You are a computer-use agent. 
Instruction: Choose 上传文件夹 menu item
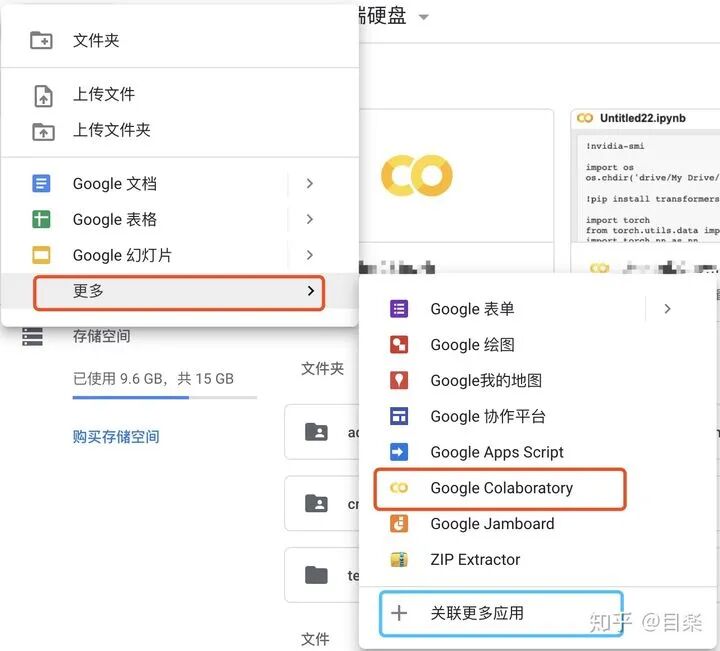[x=180, y=130]
